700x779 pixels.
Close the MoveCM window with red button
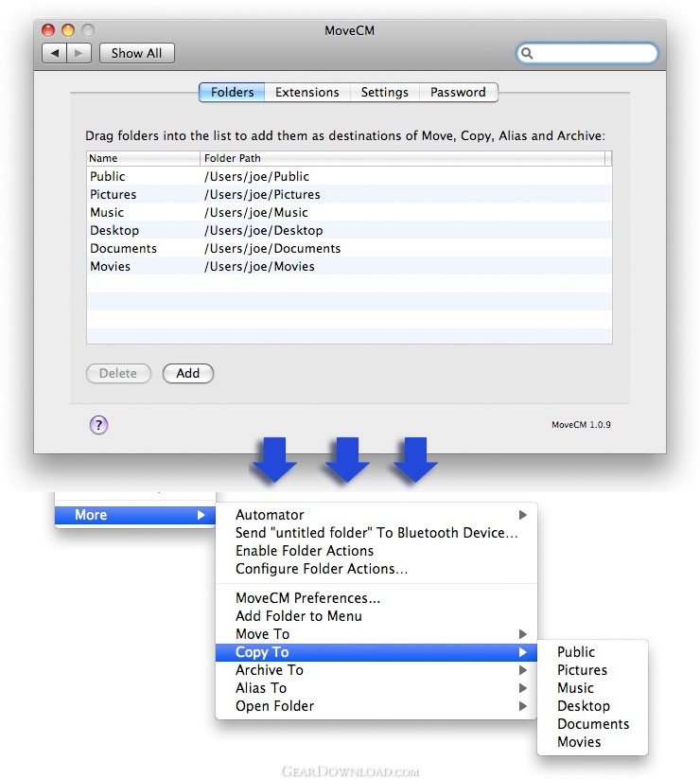point(48,30)
